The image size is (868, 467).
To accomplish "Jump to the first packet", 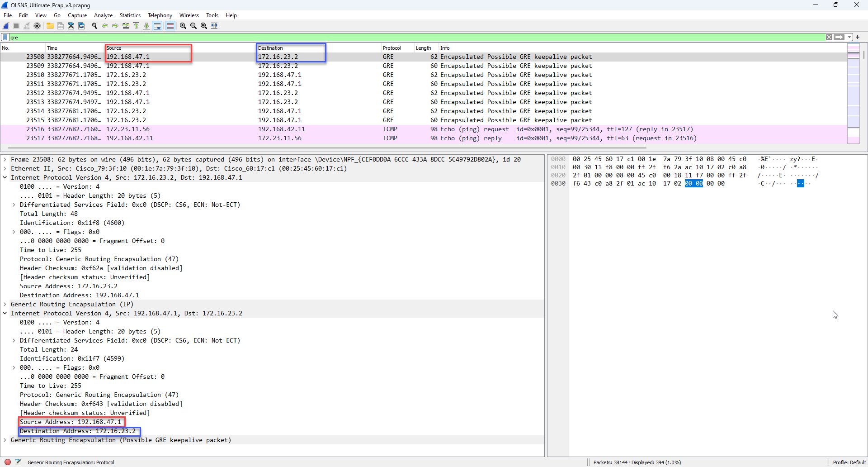I will (x=136, y=26).
